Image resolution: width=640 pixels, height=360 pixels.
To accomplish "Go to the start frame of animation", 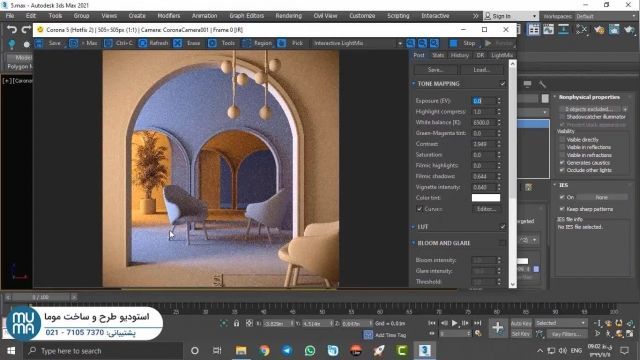I will coord(432,323).
